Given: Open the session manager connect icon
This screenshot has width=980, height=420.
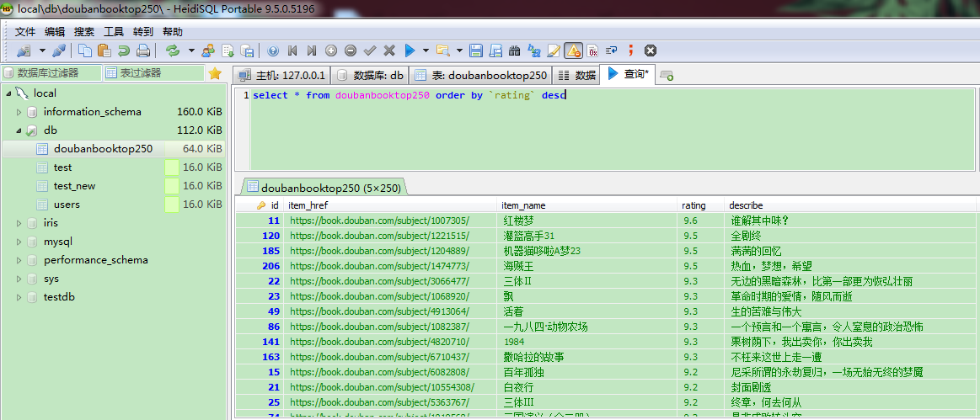Looking at the screenshot, I should pos(23,51).
